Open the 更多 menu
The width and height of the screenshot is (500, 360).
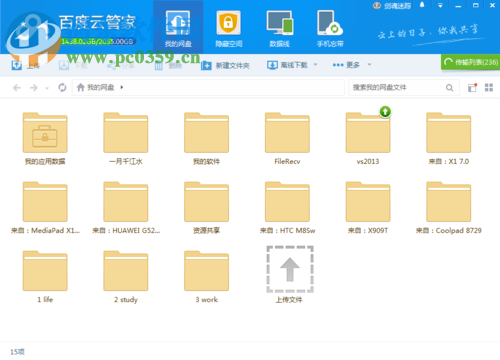coord(346,65)
